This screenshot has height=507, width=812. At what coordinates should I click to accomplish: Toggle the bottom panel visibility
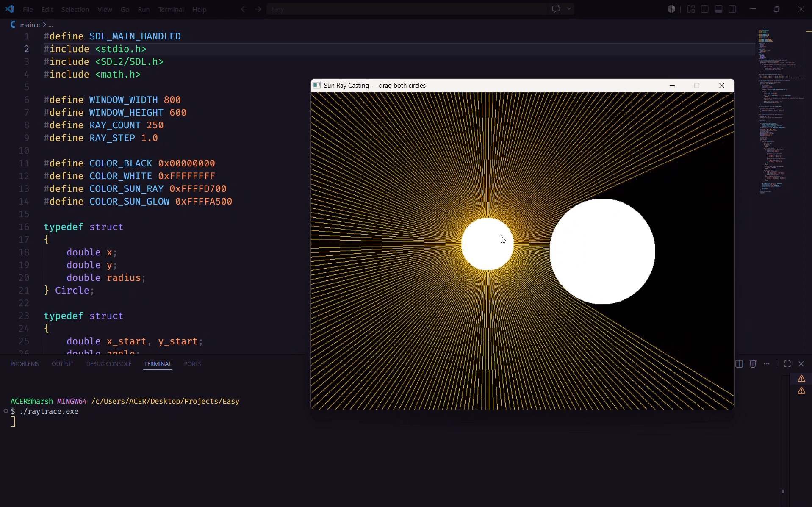pos(718,9)
